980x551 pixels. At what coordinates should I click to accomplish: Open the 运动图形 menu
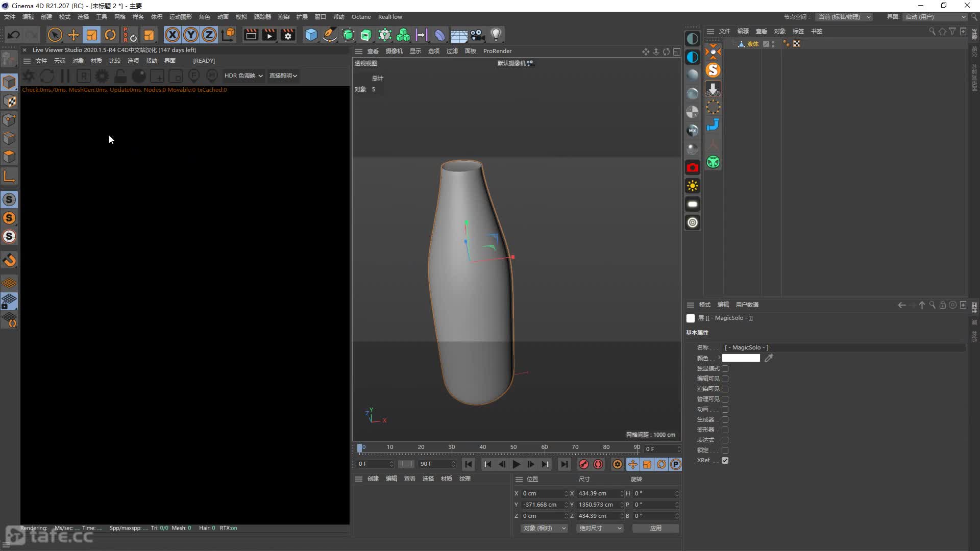pyautogui.click(x=180, y=17)
